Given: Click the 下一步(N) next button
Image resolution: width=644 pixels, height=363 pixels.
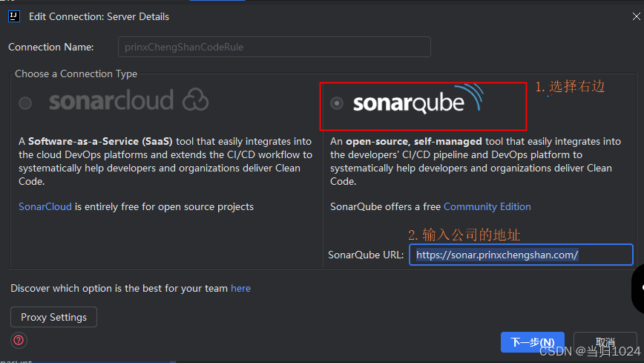Looking at the screenshot, I should click(x=532, y=342).
